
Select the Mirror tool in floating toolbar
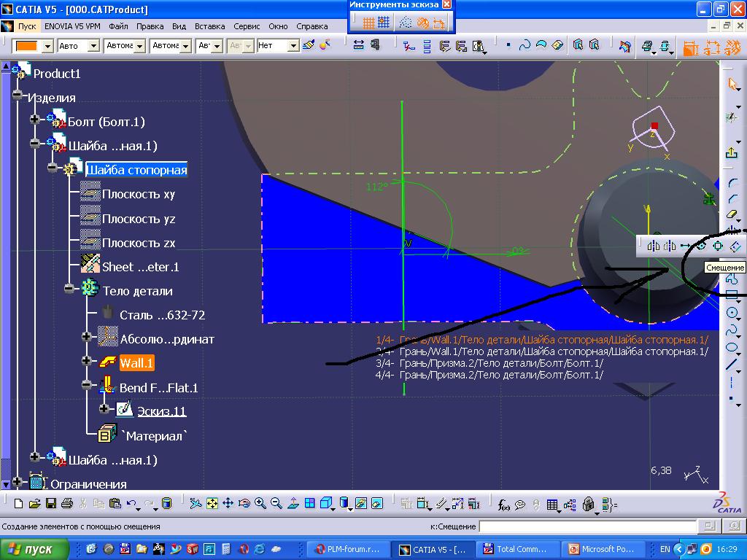point(653,246)
